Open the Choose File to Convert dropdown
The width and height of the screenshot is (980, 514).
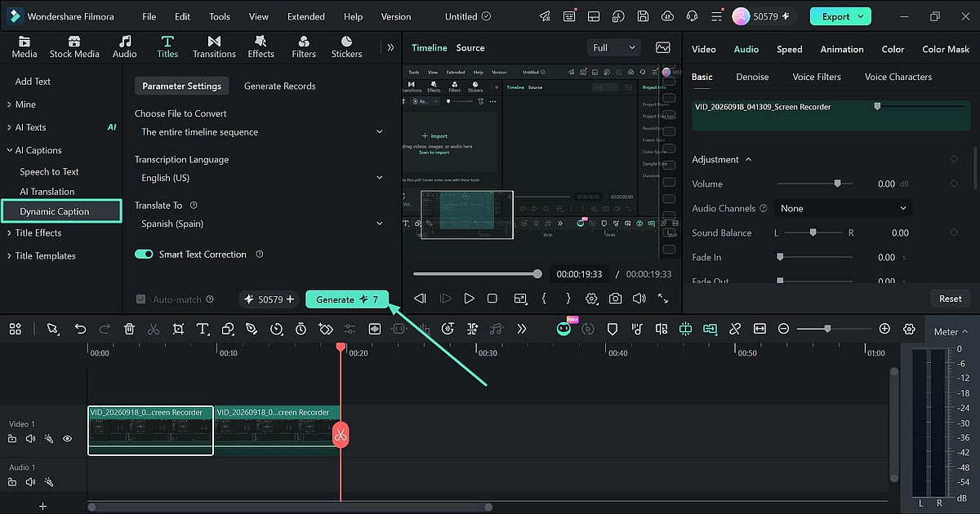pyautogui.click(x=261, y=132)
